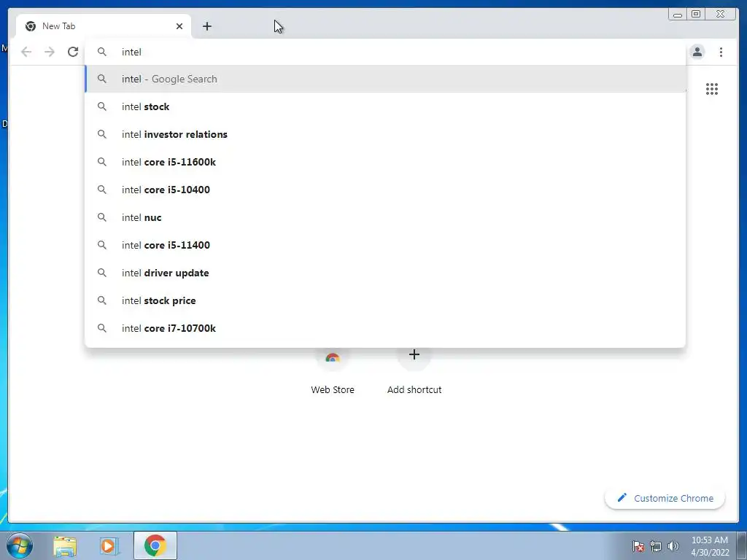Go back using the back arrow
This screenshot has width=747, height=560.
tap(26, 52)
